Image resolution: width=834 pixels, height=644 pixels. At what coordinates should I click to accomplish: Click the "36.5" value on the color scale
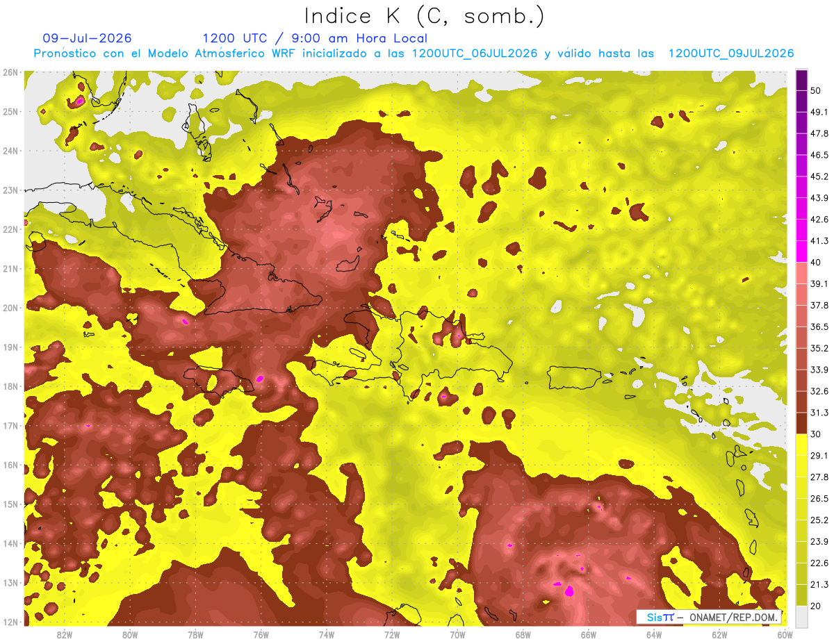click(819, 327)
